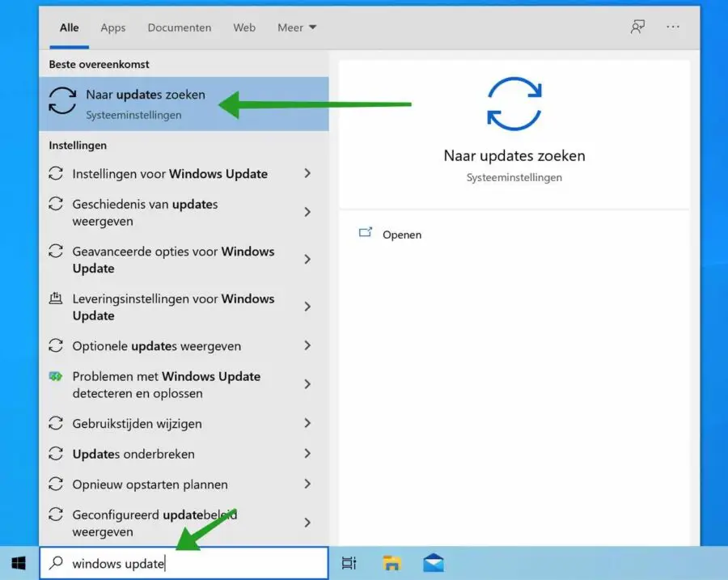Expand Geavanceerde opties voor Windows Update chevron

pos(307,260)
